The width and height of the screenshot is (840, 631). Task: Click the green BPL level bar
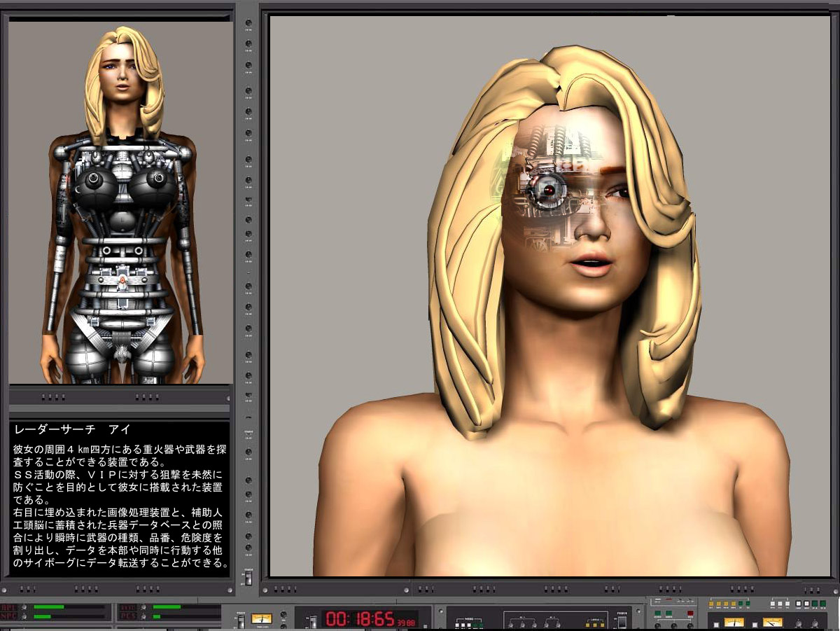49,606
